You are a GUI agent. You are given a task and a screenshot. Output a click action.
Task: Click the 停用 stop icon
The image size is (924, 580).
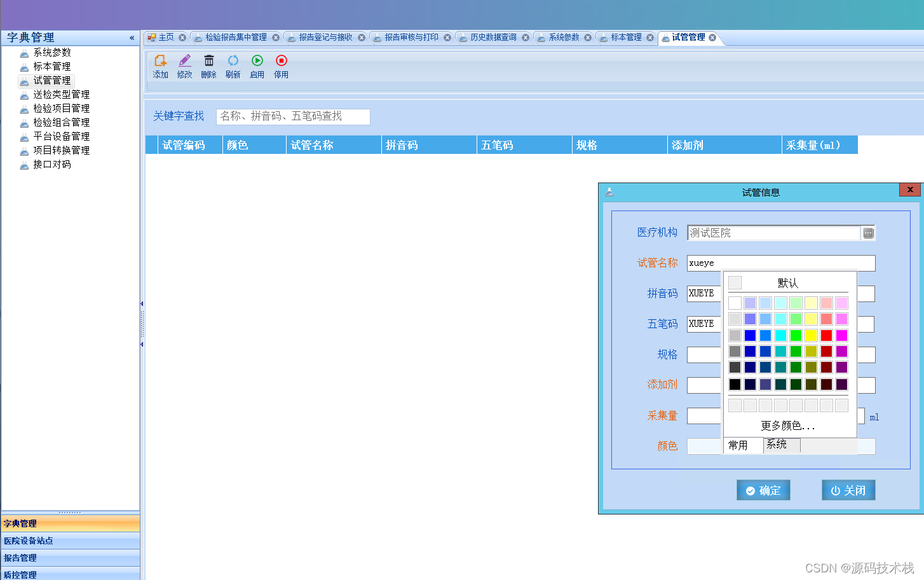tap(281, 66)
